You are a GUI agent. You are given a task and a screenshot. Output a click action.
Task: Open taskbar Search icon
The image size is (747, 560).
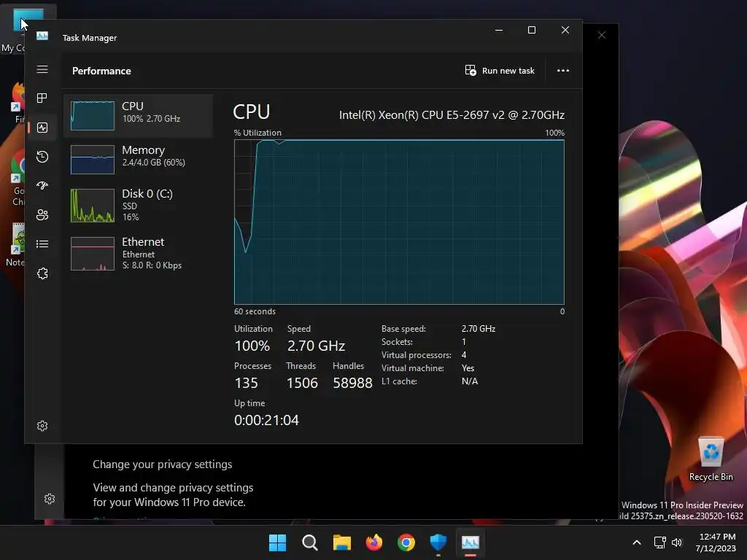(x=309, y=542)
